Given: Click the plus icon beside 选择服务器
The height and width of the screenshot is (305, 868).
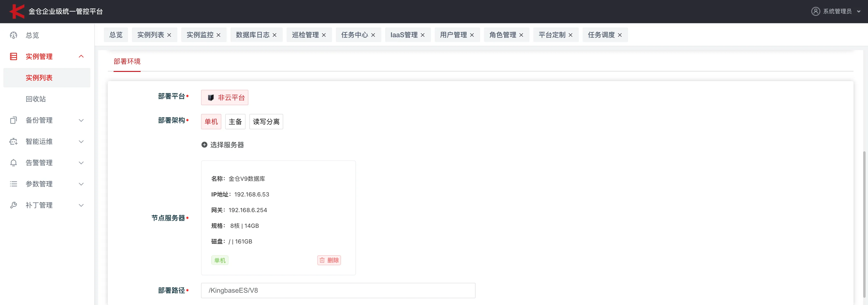Looking at the screenshot, I should coord(204,145).
